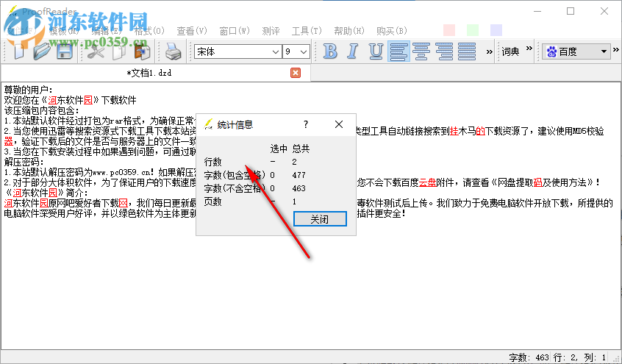
Task: Click the 尊敬的用户: line in the document
Action: coord(28,90)
